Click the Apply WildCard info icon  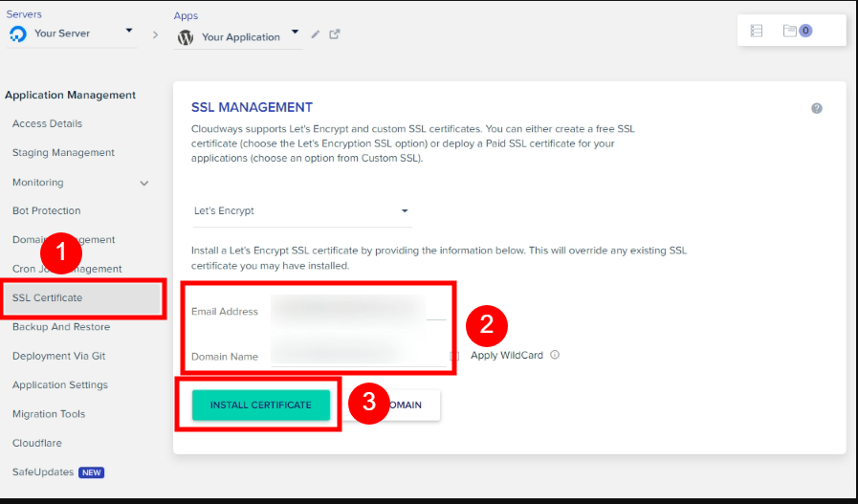pos(555,355)
